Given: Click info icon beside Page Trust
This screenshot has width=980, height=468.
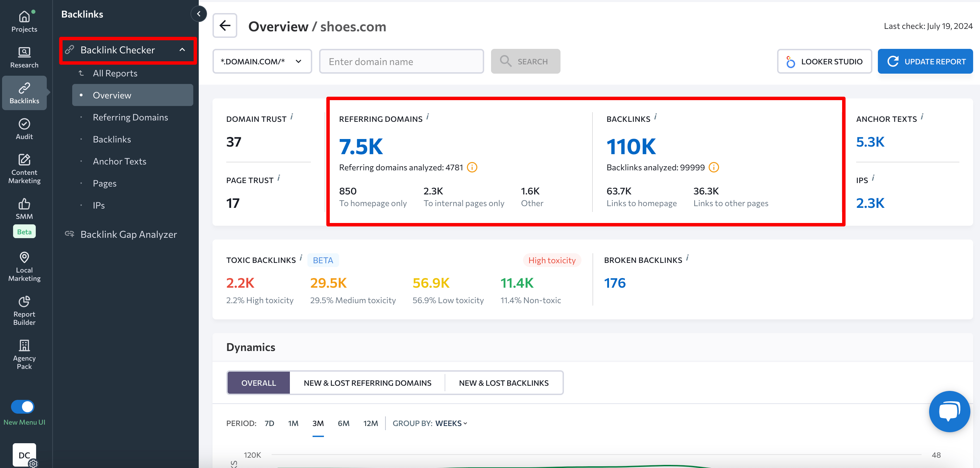Looking at the screenshot, I should [x=279, y=178].
